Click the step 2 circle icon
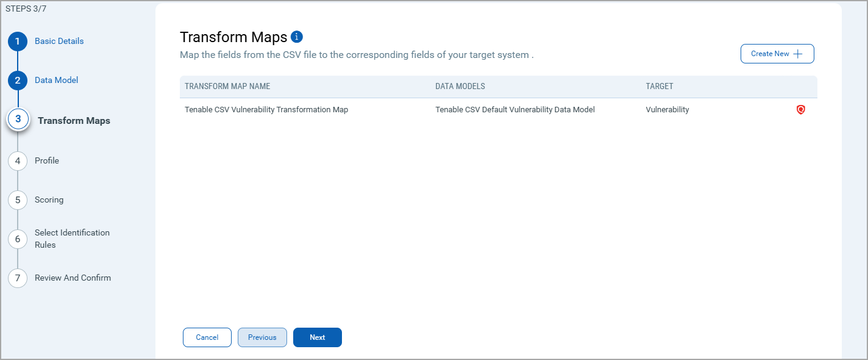The image size is (868, 360). pos(18,81)
